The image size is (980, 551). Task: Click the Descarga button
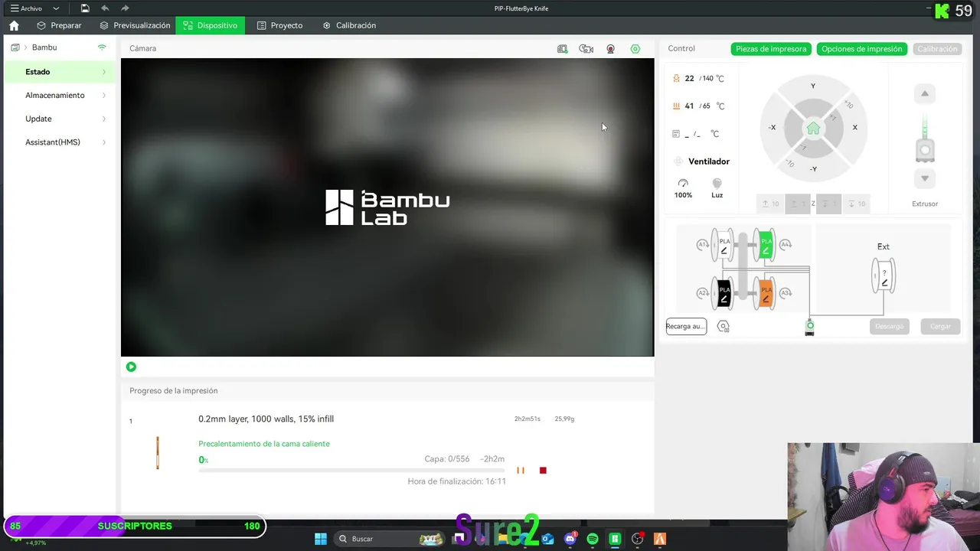coord(889,327)
